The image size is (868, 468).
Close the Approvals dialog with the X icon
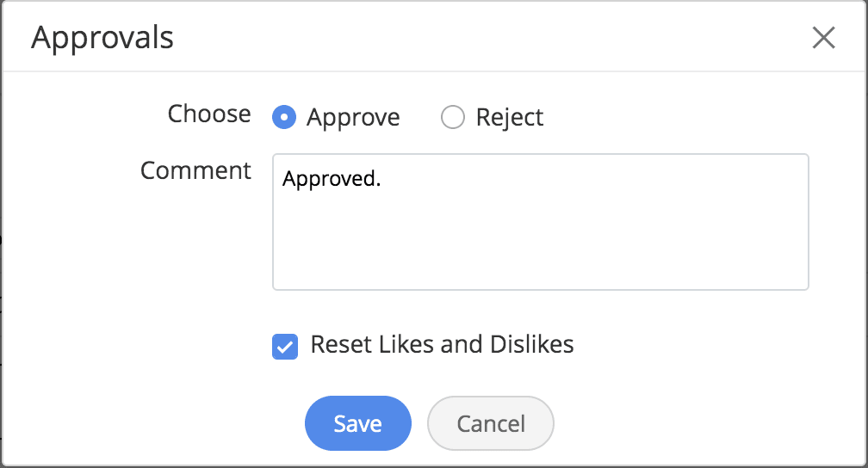pos(824,38)
